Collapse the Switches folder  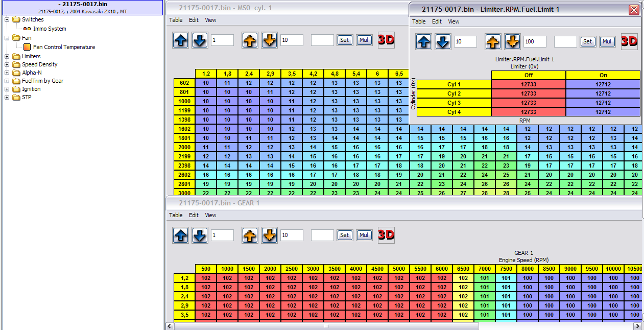(7, 20)
